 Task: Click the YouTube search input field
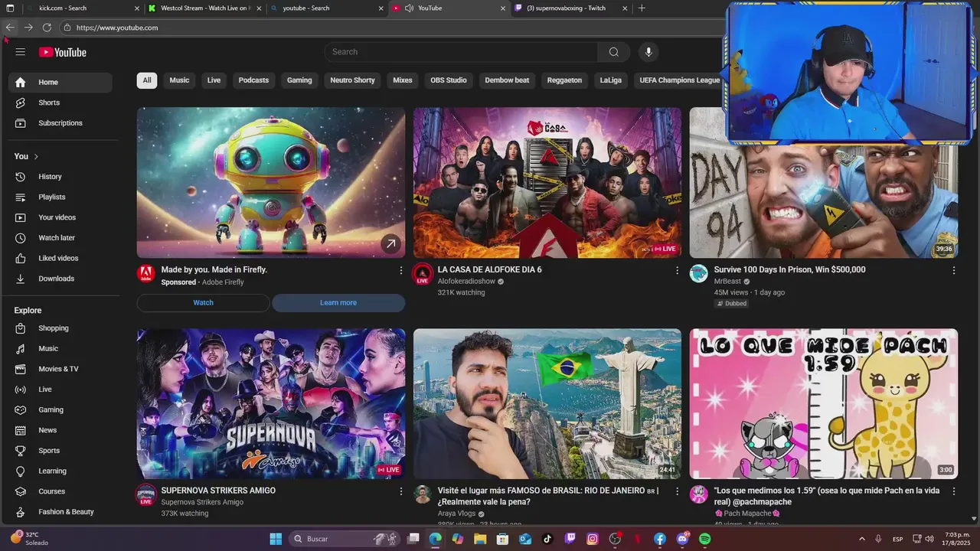point(461,52)
